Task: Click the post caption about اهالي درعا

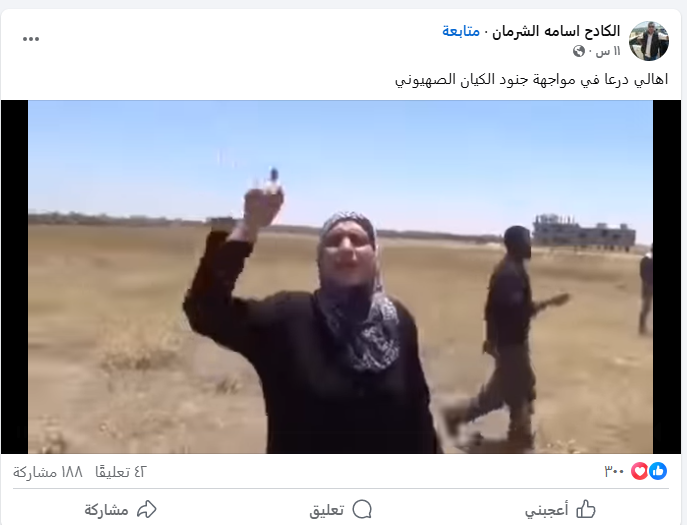Action: (x=531, y=79)
